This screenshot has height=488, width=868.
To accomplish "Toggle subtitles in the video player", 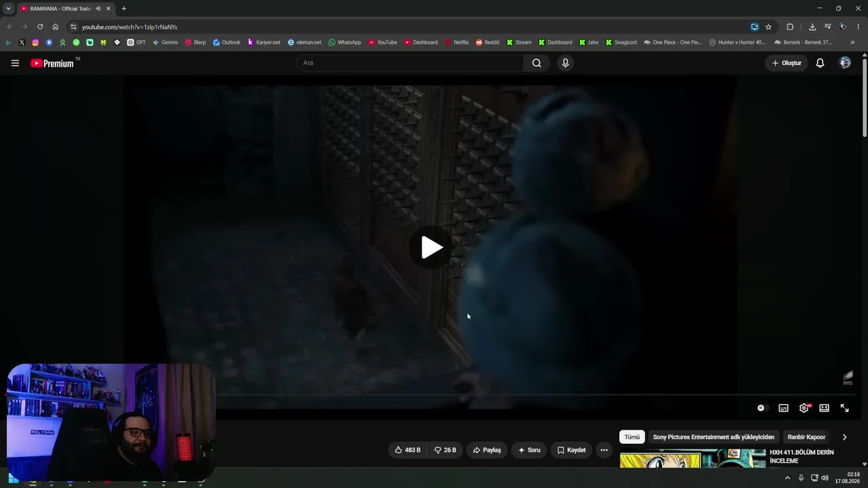I will click(783, 408).
